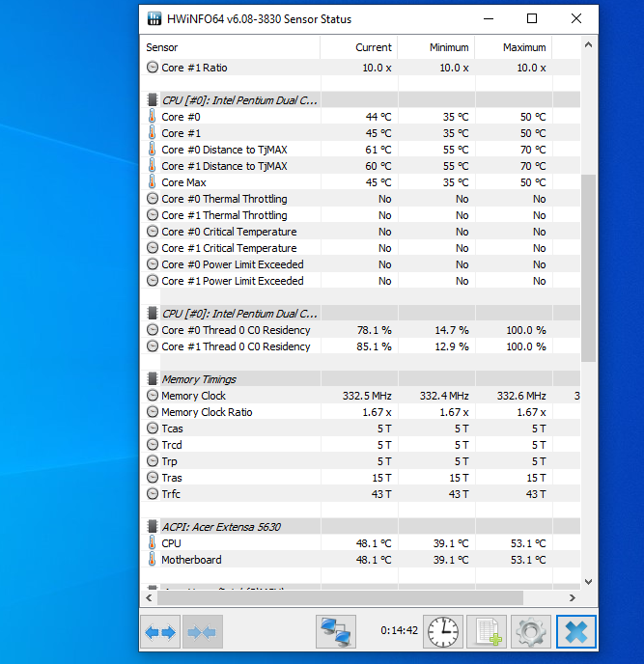Select the first CPU Intel Pentium Dual group header
The image size is (644, 664).
(360, 100)
